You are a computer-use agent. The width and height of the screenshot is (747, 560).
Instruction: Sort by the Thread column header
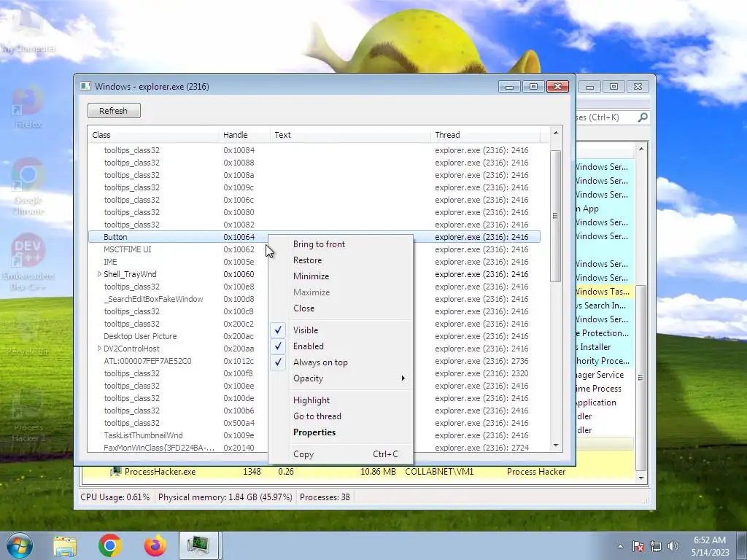click(485, 135)
